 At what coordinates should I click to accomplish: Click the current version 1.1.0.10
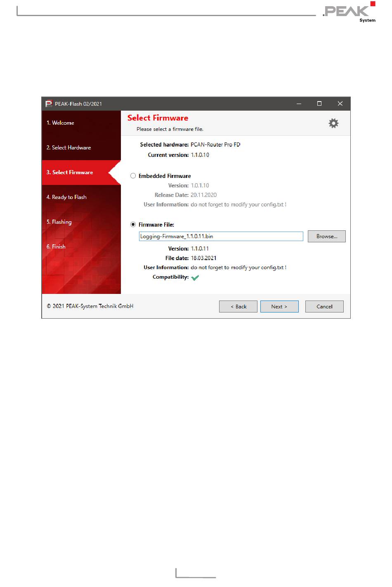click(200, 155)
